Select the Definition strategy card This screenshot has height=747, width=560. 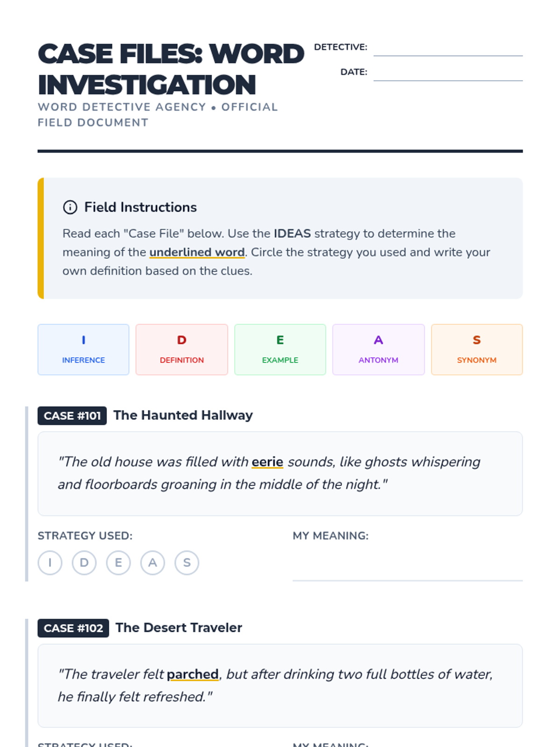pyautogui.click(x=182, y=350)
